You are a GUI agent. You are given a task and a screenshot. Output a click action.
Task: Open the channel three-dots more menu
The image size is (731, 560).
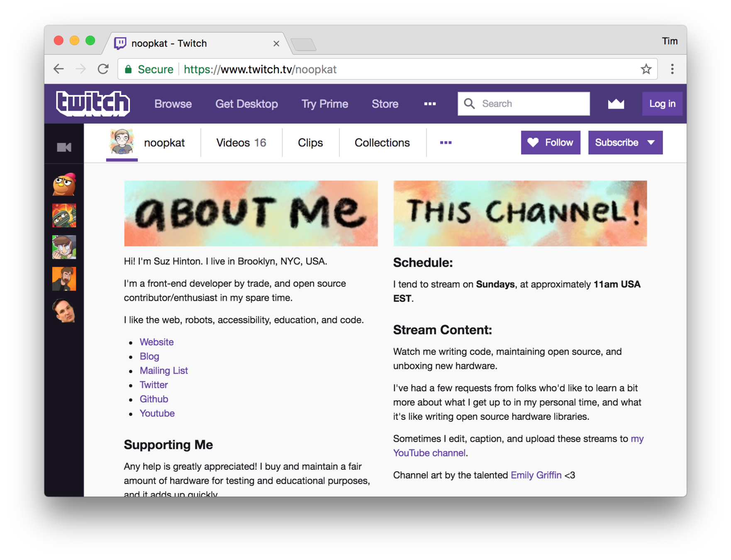446,143
